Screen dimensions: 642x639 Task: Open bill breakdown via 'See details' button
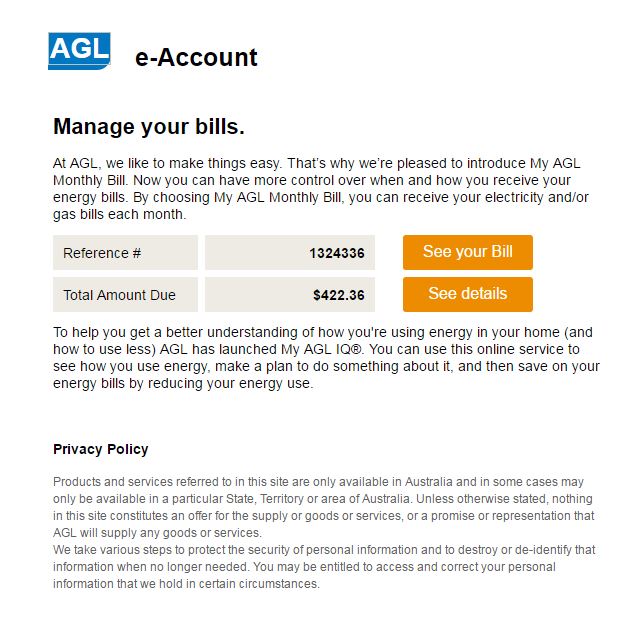click(x=467, y=294)
